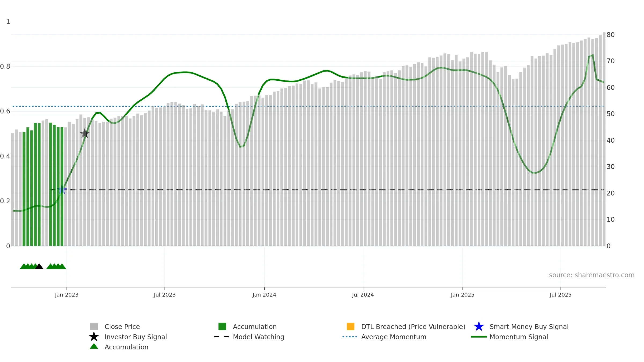The image size is (644, 362).
Task: Click the green Momentum Signal line legend icon
Action: (x=479, y=337)
